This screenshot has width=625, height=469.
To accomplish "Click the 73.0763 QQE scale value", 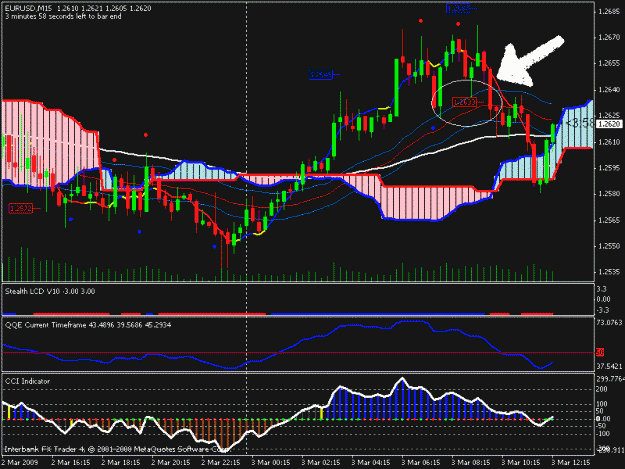I will 610,322.
